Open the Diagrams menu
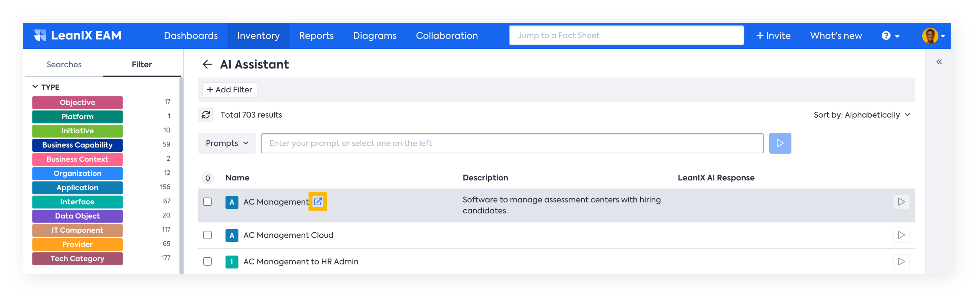The image size is (980, 303). [x=374, y=36]
